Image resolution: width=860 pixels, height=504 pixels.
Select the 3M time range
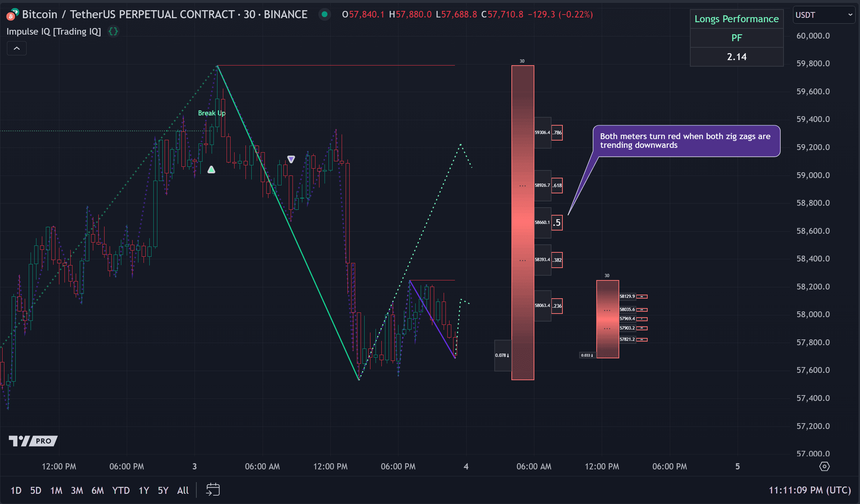coord(77,491)
